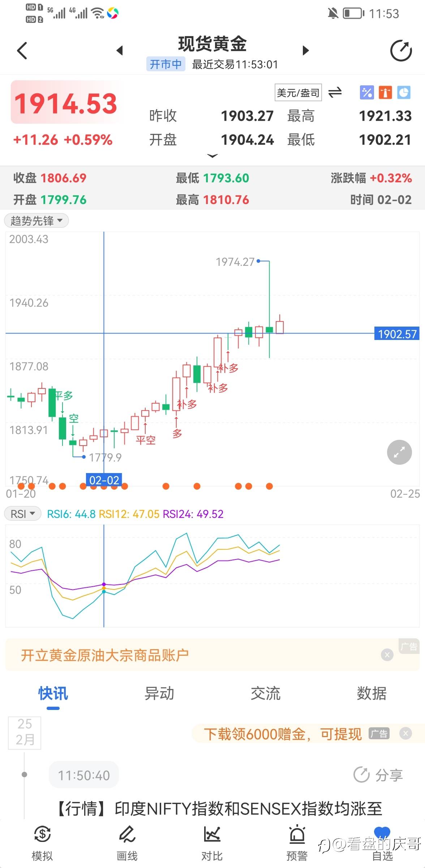The height and width of the screenshot is (868, 425).
Task: Share the 11:50:40 news item
Action: pyautogui.click(x=378, y=775)
